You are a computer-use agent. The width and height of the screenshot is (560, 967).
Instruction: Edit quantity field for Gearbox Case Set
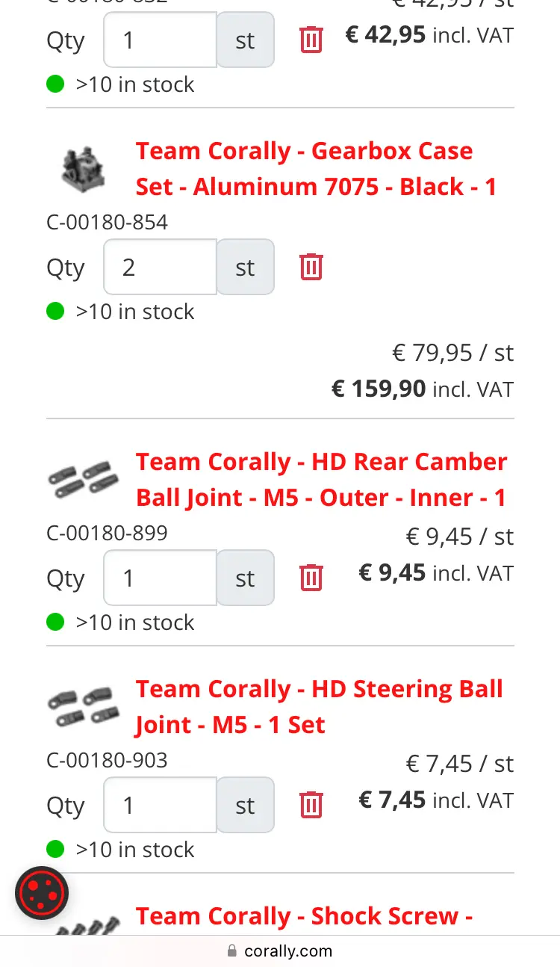pyautogui.click(x=160, y=267)
